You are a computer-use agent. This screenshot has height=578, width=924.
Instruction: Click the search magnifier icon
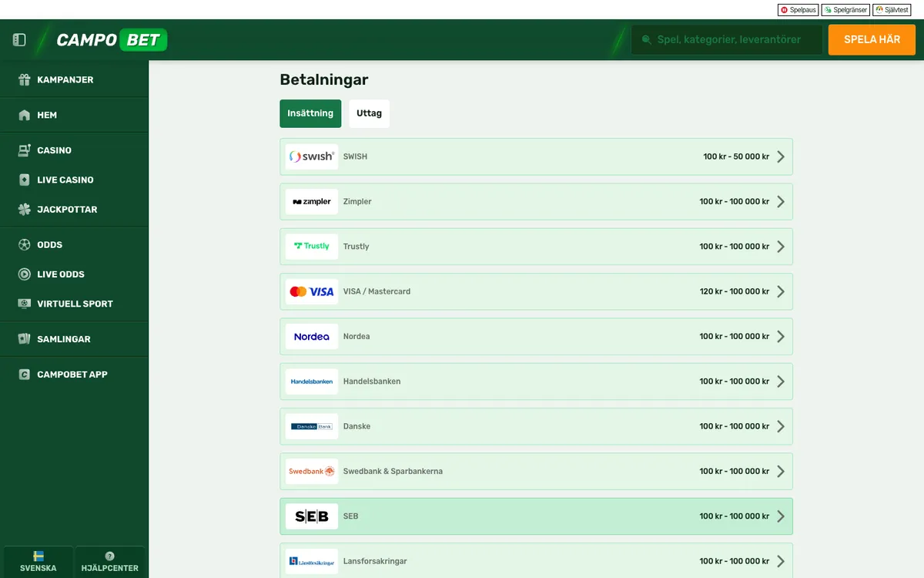[x=645, y=40]
